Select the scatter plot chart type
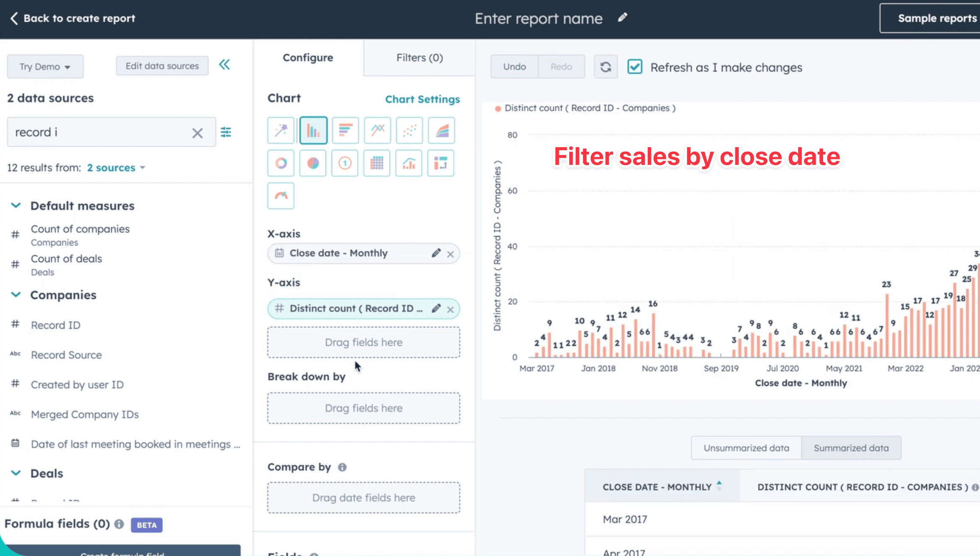Screen dimensions: 980x556 click(409, 130)
